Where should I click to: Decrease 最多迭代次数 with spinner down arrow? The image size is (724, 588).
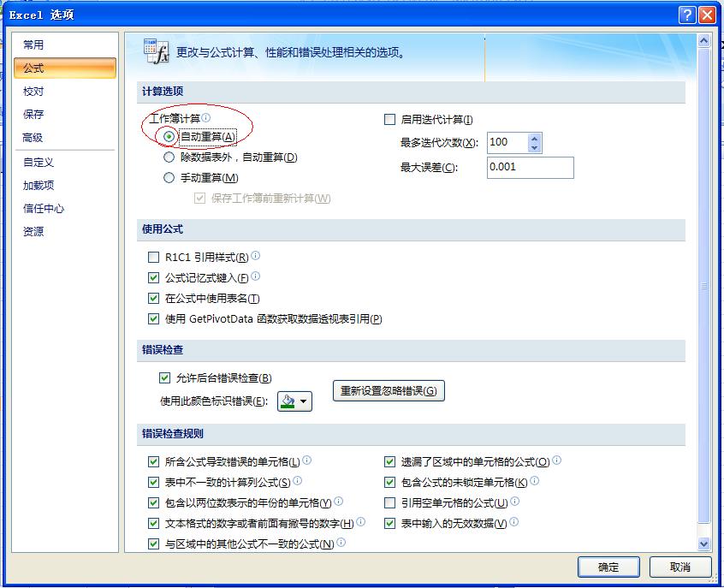[534, 148]
